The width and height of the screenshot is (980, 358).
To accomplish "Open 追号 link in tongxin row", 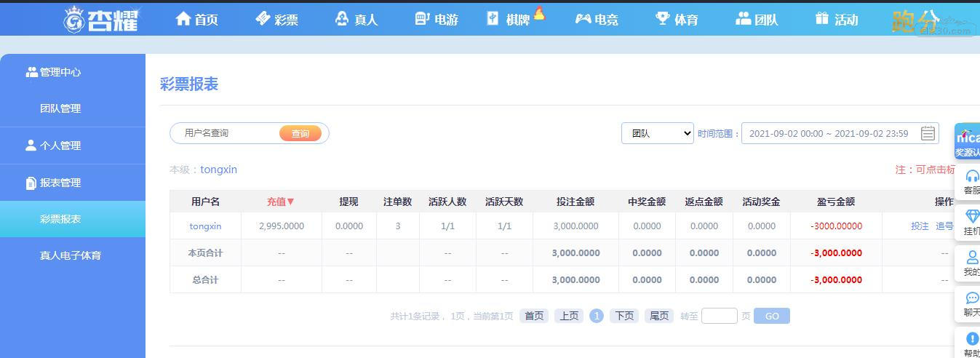I will point(944,226).
